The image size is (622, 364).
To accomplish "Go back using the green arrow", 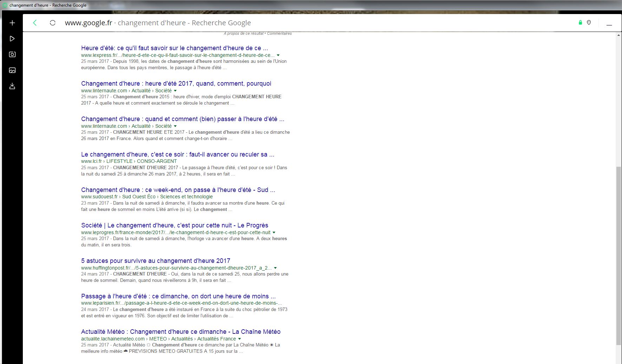I will (x=35, y=23).
